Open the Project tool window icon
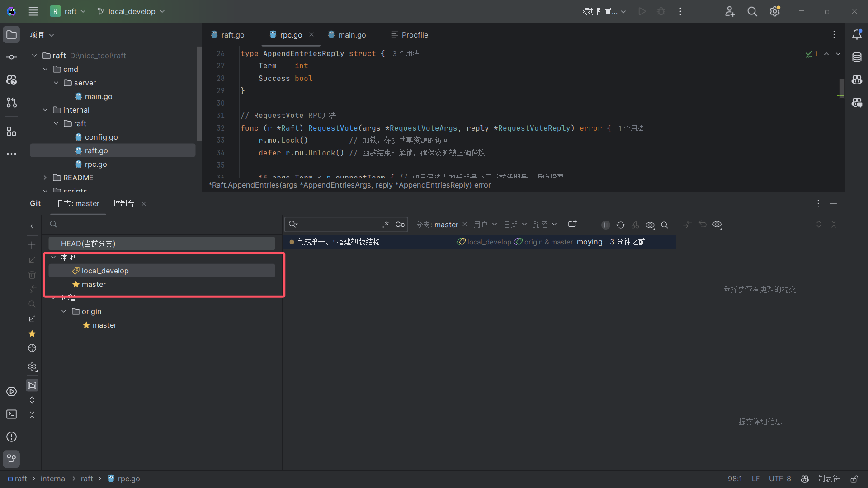Screen dimensions: 868x488 click(x=12, y=35)
